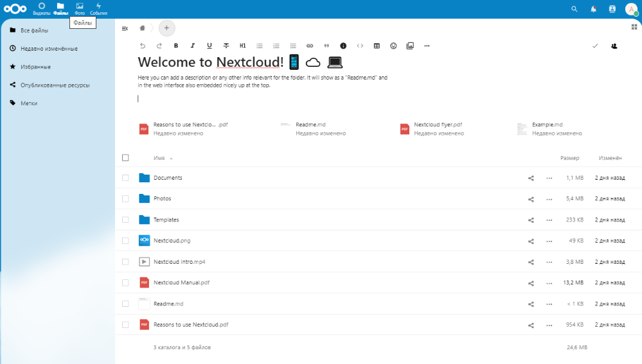Image resolution: width=642 pixels, height=364 pixels.
Task: Insert a to-do checklist
Action: coord(293,46)
